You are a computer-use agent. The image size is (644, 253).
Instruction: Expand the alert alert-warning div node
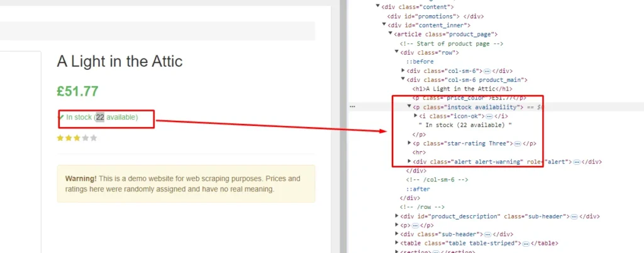tap(409, 162)
